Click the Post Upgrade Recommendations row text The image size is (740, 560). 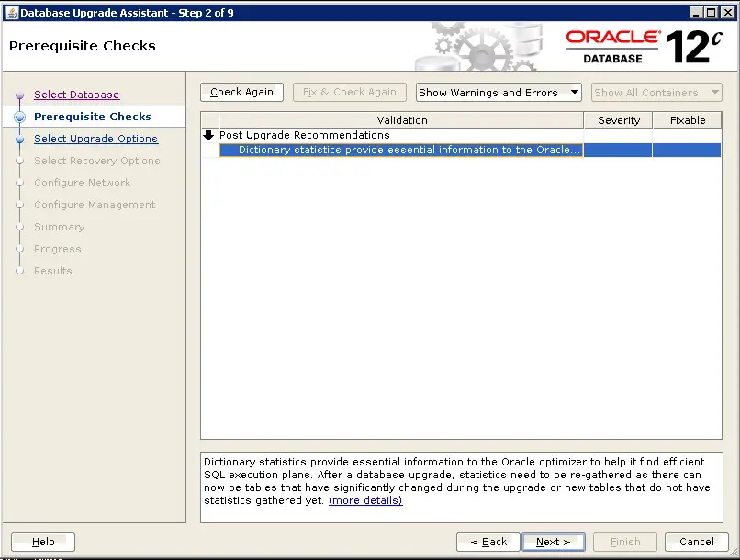coord(305,135)
